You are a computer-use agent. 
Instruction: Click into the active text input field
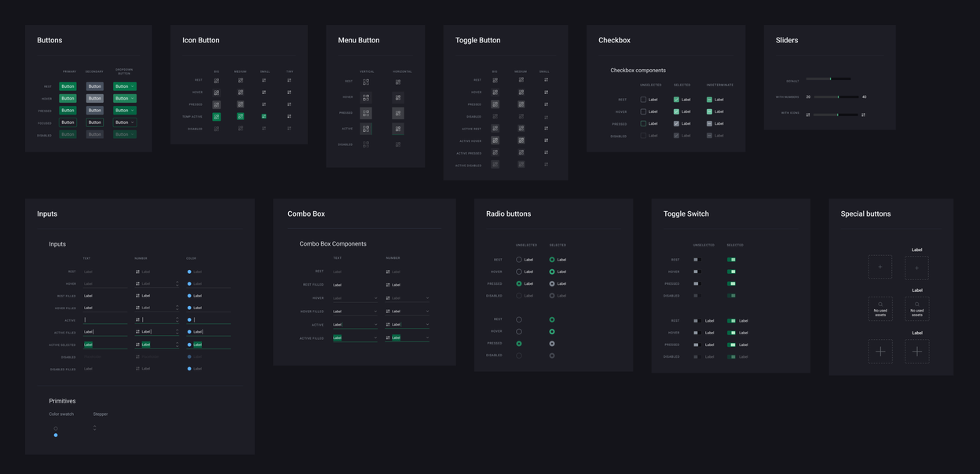tap(105, 320)
